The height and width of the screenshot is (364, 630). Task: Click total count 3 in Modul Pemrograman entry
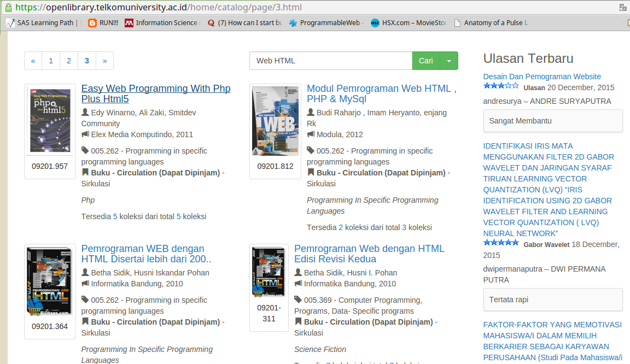404,227
